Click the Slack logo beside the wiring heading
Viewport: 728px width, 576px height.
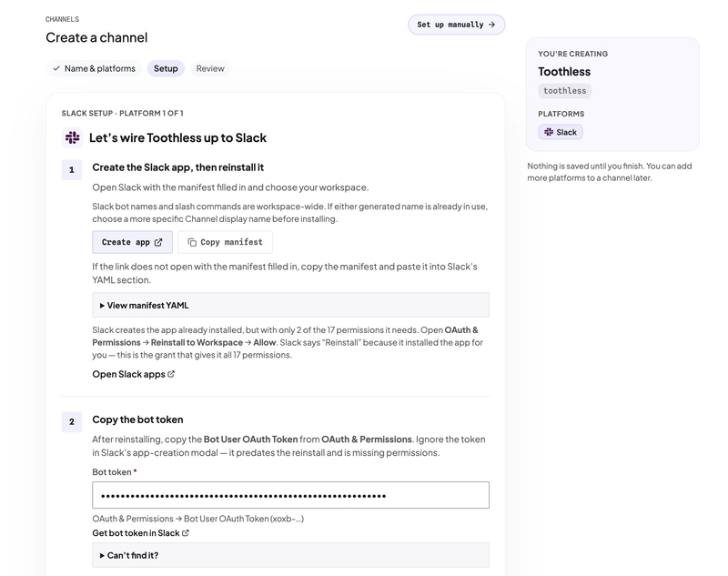(72, 137)
